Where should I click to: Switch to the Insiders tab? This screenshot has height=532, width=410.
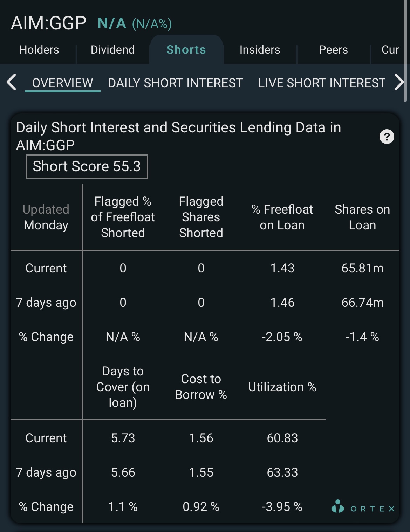point(260,50)
